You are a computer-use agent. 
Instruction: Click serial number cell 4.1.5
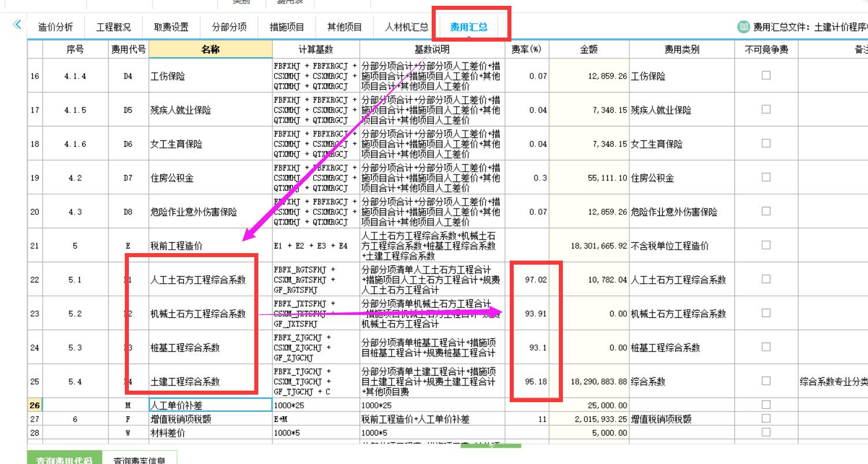point(75,110)
